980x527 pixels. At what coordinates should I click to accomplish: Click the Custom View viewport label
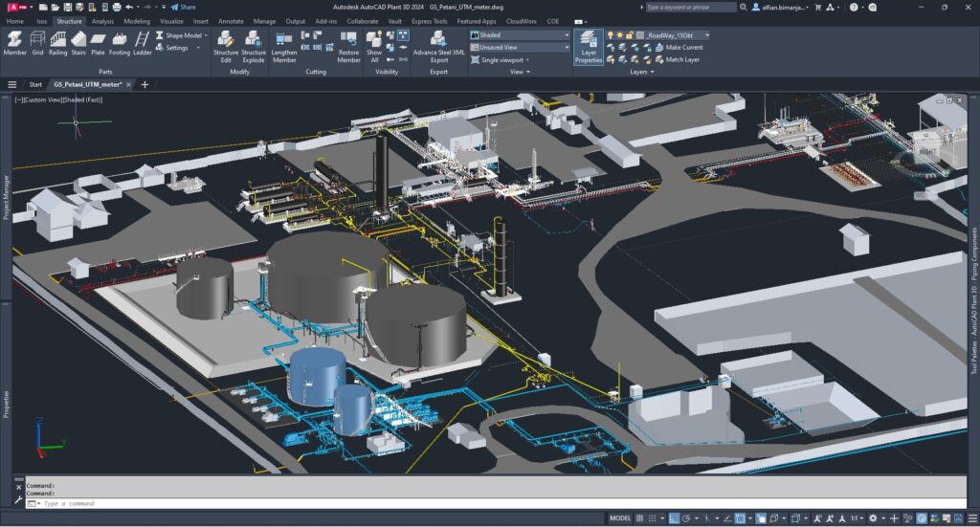pyautogui.click(x=42, y=99)
